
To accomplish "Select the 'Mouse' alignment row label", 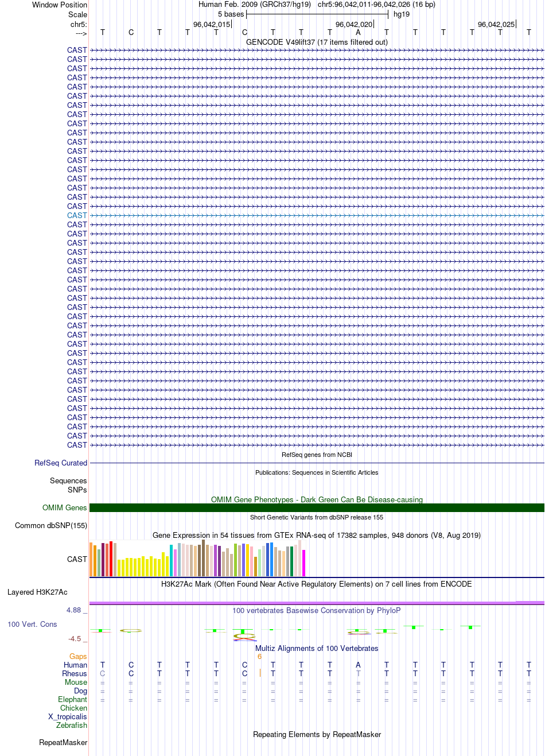I will point(76,683).
